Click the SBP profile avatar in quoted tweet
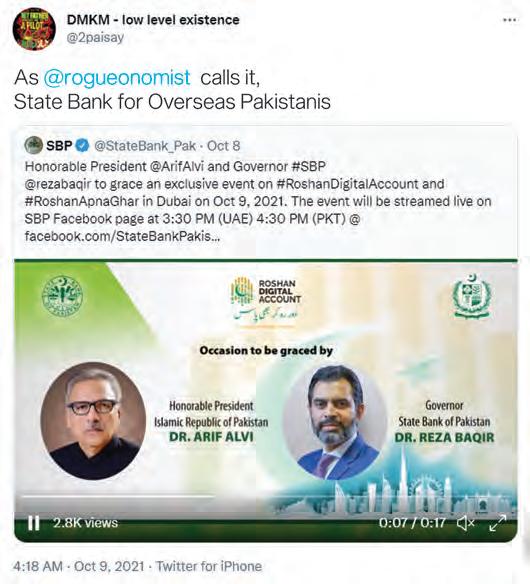This screenshot has width=530, height=584. pos(34,145)
